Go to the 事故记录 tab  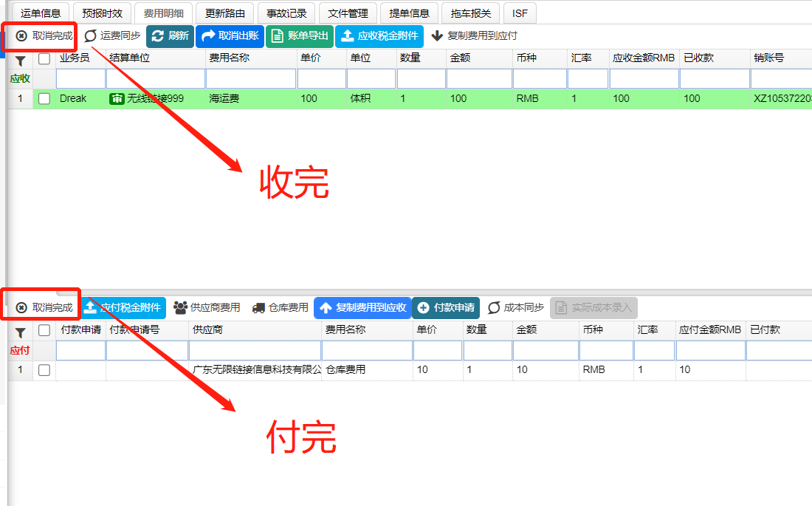286,13
